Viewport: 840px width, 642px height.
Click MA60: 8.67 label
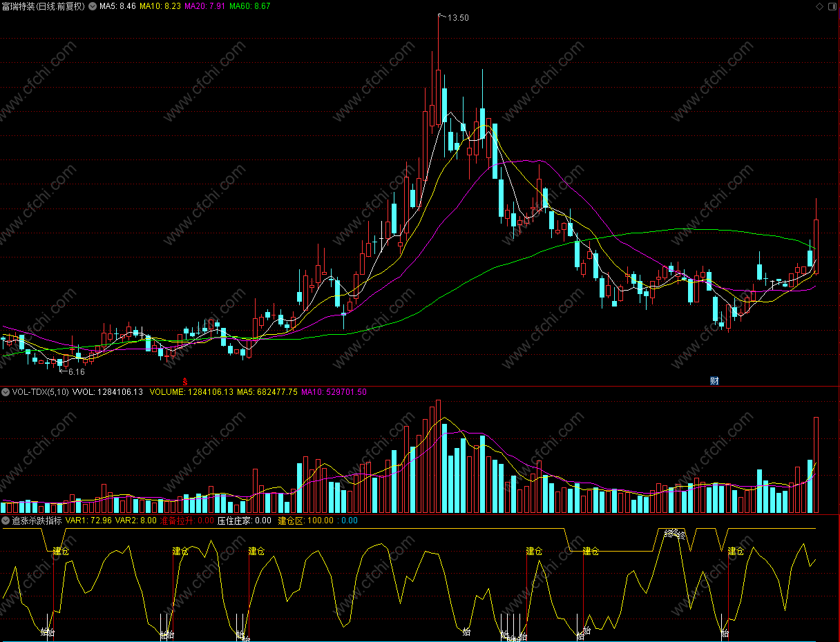(x=250, y=6)
